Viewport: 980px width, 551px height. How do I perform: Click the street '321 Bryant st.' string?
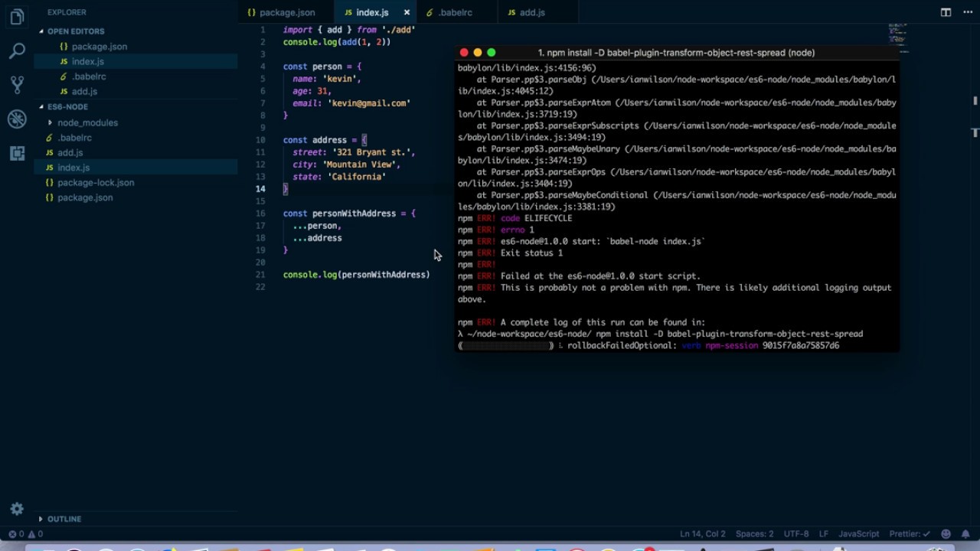coord(371,152)
